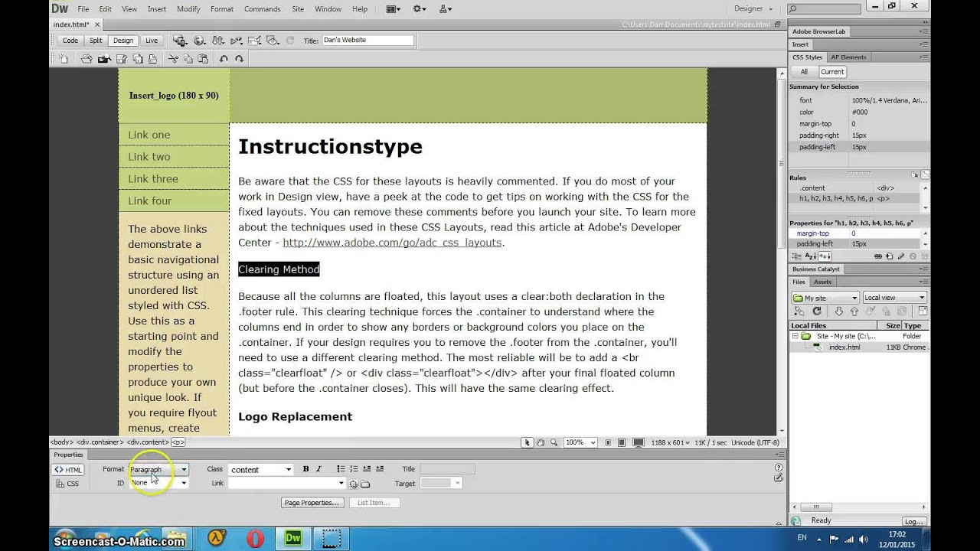
Task: Click the Redo arrow icon
Action: [239, 59]
